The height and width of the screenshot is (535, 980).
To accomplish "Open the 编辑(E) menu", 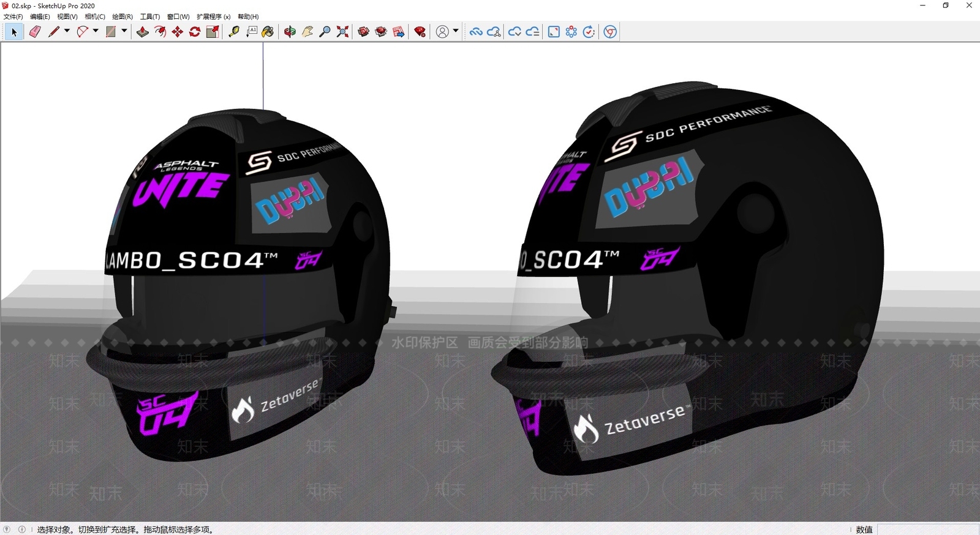I will (x=40, y=17).
